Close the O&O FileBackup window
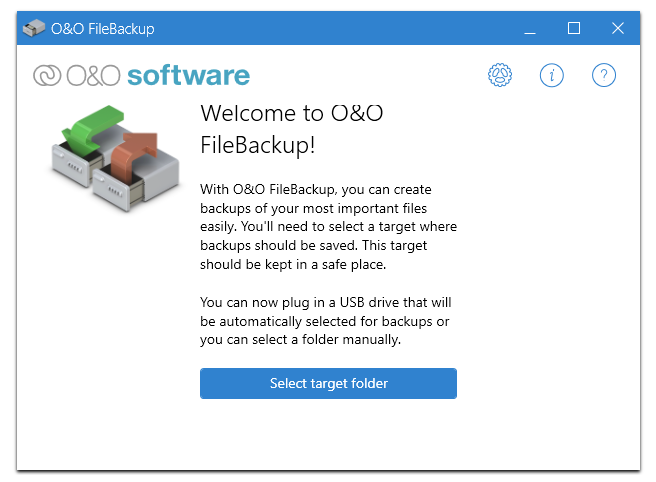656x482 pixels. pyautogui.click(x=618, y=28)
